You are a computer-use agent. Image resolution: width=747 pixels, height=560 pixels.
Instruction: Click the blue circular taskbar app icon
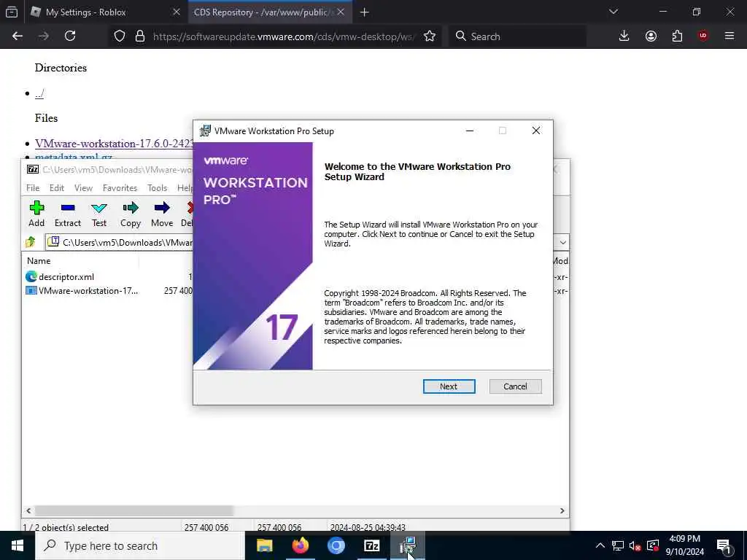click(336, 545)
